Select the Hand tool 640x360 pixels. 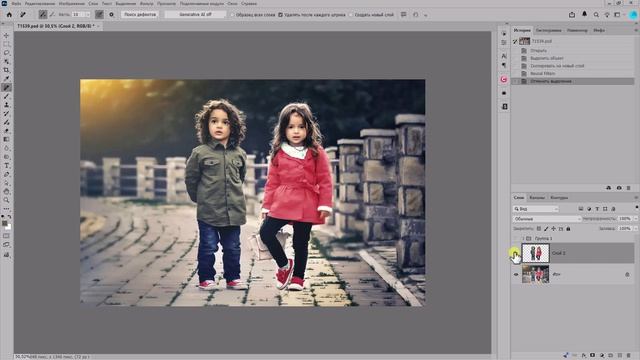point(6,191)
